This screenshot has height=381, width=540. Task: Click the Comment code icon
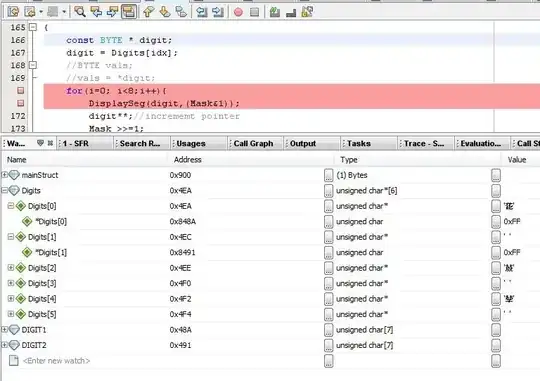275,12
